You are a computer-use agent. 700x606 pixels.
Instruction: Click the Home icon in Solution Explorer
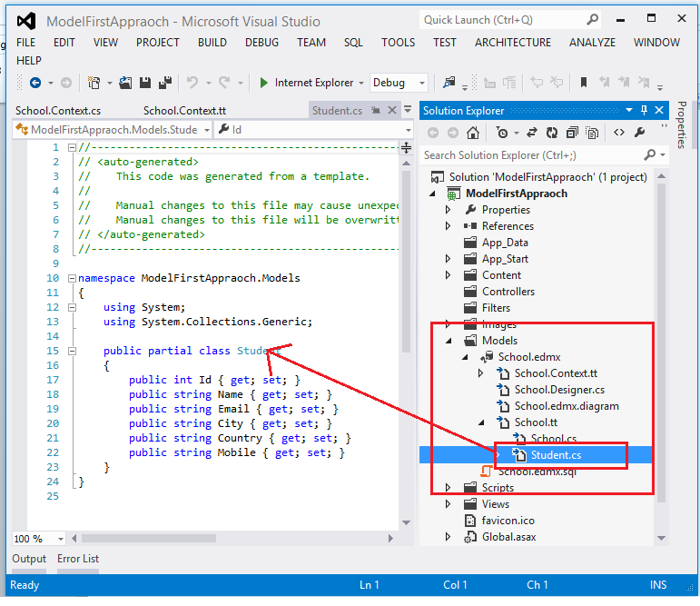pos(473,133)
